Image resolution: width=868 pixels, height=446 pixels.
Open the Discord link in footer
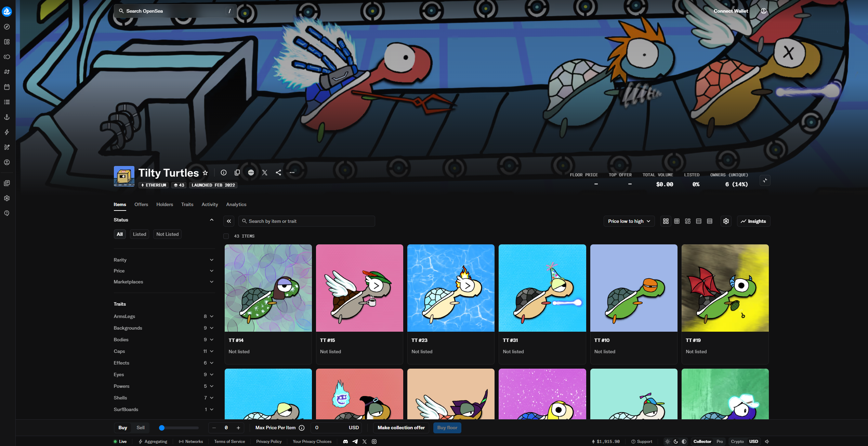[x=345, y=442]
